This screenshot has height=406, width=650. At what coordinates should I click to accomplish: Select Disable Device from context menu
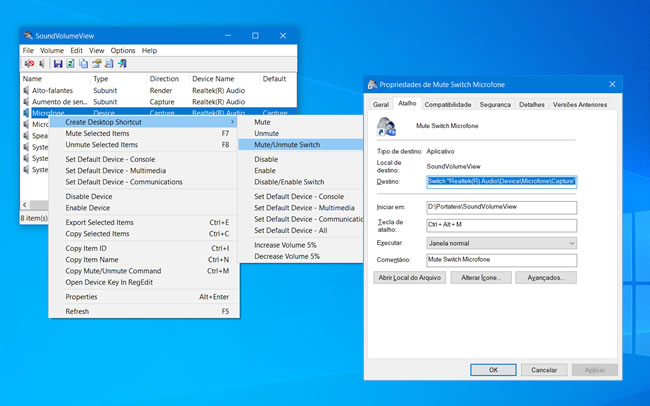click(89, 196)
